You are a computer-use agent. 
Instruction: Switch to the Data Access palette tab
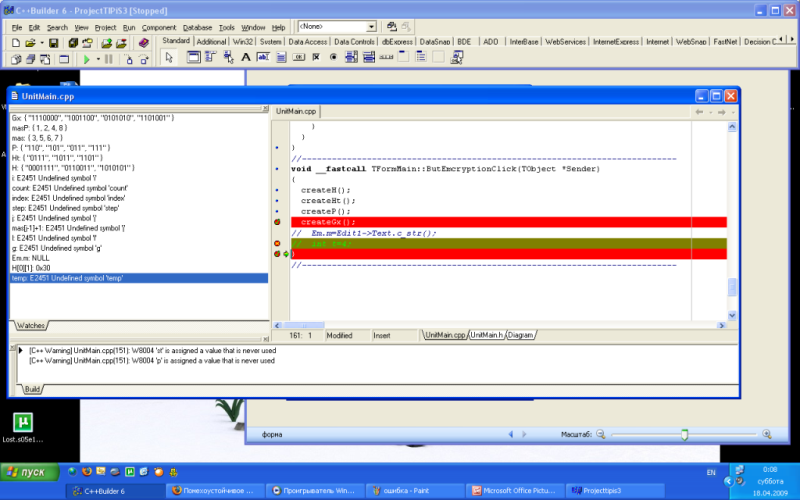tap(308, 42)
